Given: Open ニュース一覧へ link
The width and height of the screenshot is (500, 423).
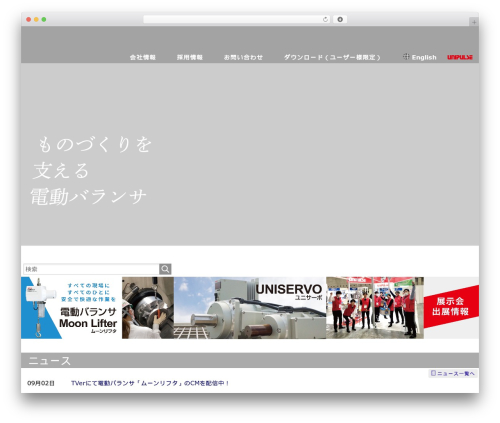Looking at the screenshot, I should 453,373.
